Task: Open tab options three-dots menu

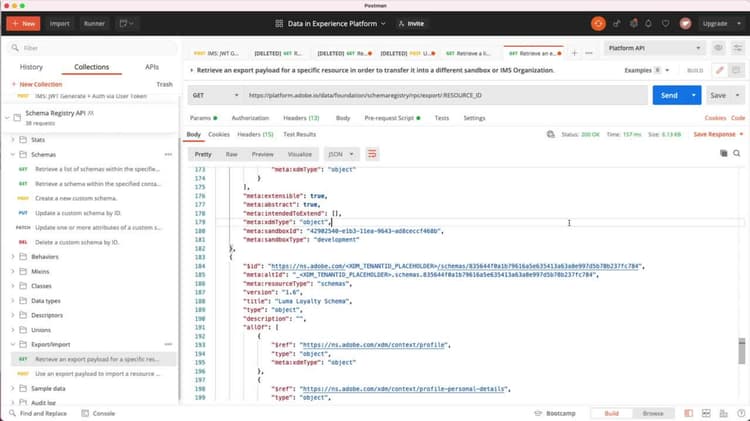Action: click(589, 53)
